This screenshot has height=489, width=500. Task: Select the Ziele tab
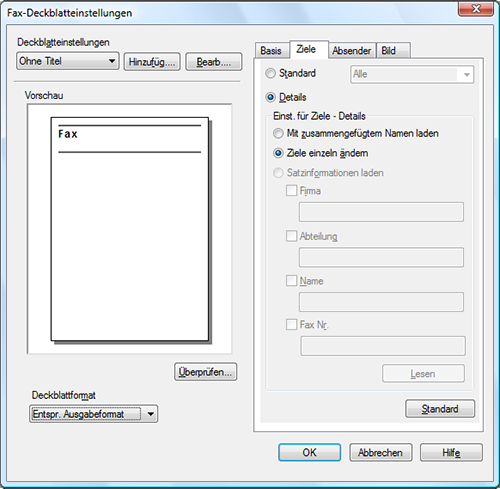308,49
